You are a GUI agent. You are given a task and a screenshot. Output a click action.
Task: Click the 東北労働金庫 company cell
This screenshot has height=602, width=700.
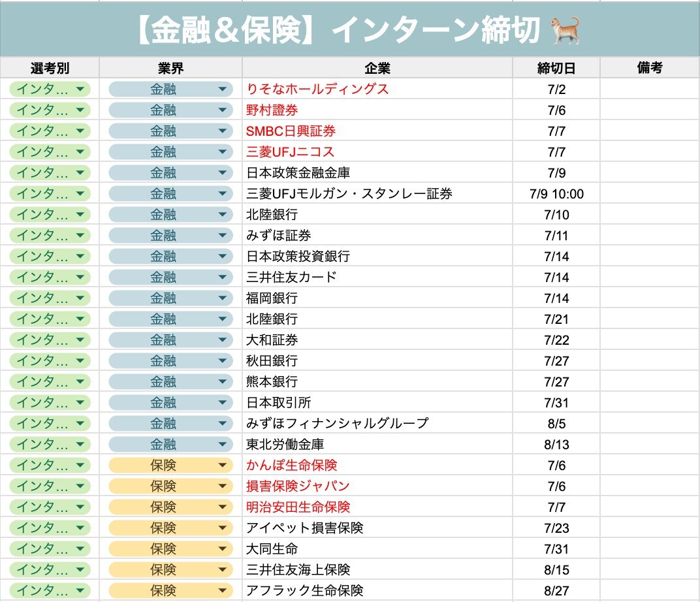coord(377,444)
